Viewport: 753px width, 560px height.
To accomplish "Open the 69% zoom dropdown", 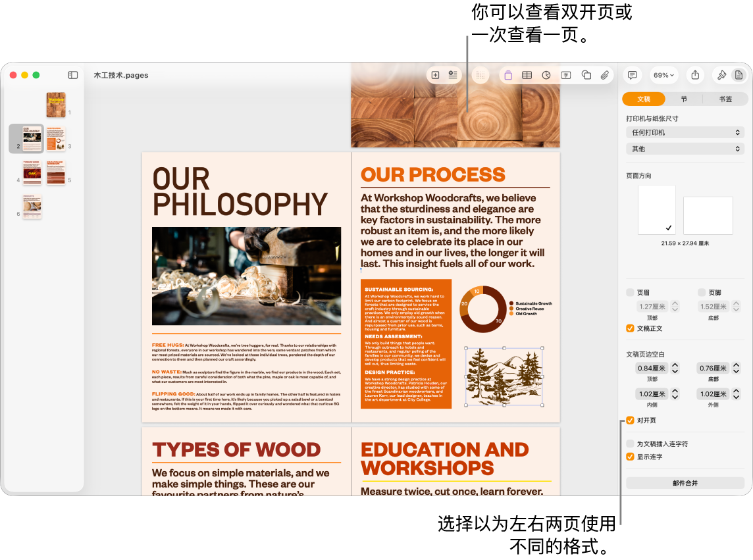I will point(663,75).
